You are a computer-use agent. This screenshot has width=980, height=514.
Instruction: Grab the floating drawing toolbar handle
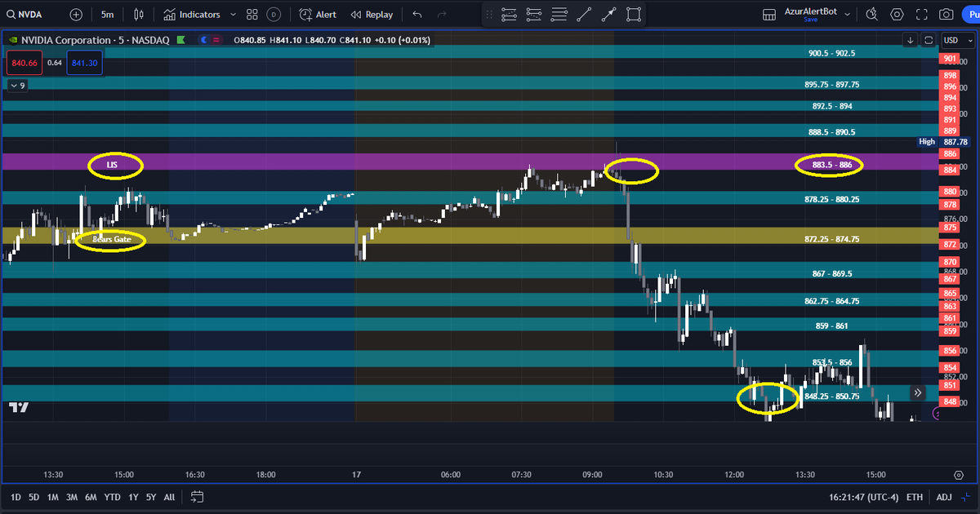tap(490, 14)
